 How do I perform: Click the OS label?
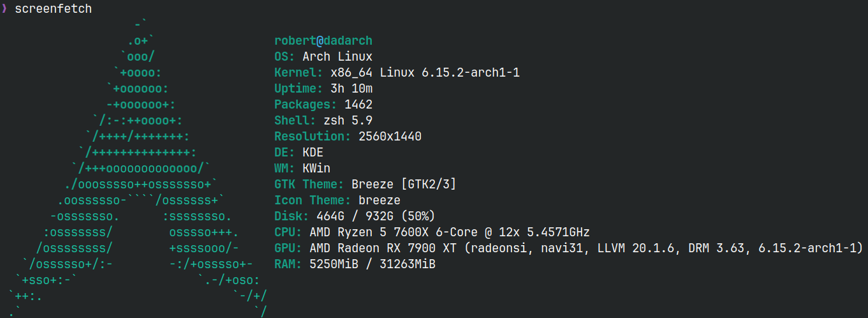284,56
